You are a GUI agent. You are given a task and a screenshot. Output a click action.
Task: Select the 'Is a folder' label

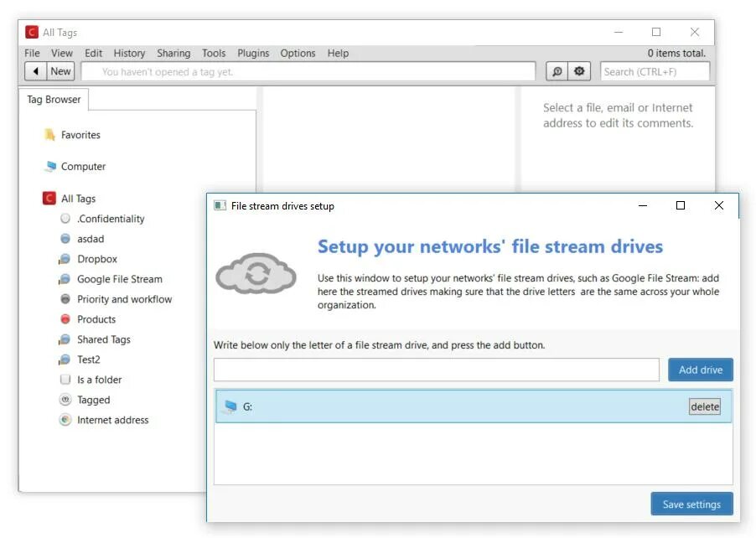[x=100, y=380]
